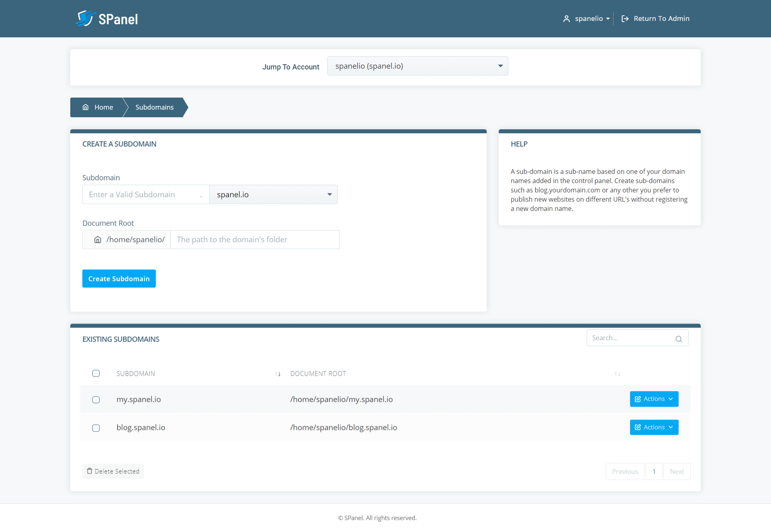
Task: Click the Next page button
Action: tap(677, 471)
